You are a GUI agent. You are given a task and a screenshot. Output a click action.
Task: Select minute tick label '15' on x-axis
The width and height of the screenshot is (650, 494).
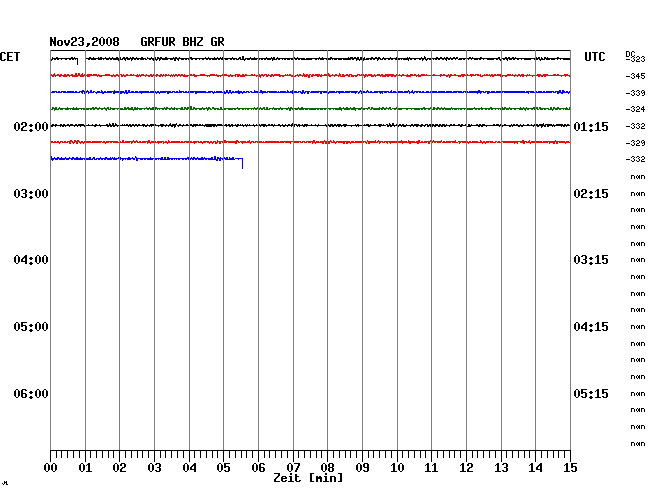click(x=570, y=468)
